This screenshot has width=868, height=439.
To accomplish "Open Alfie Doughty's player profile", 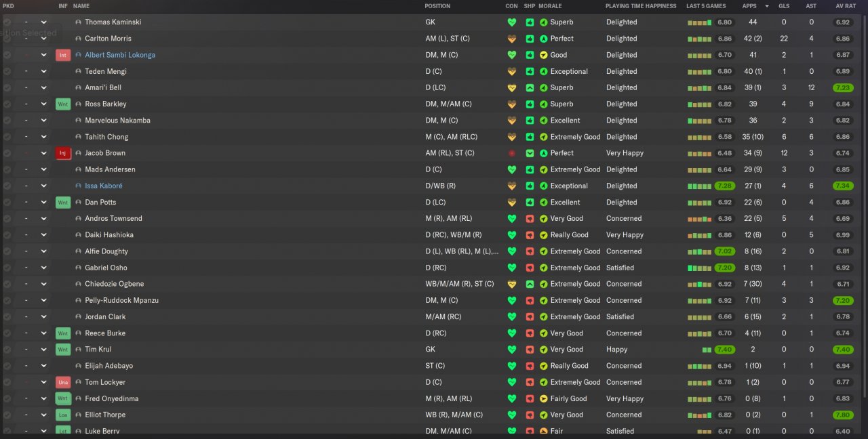I will coord(106,251).
